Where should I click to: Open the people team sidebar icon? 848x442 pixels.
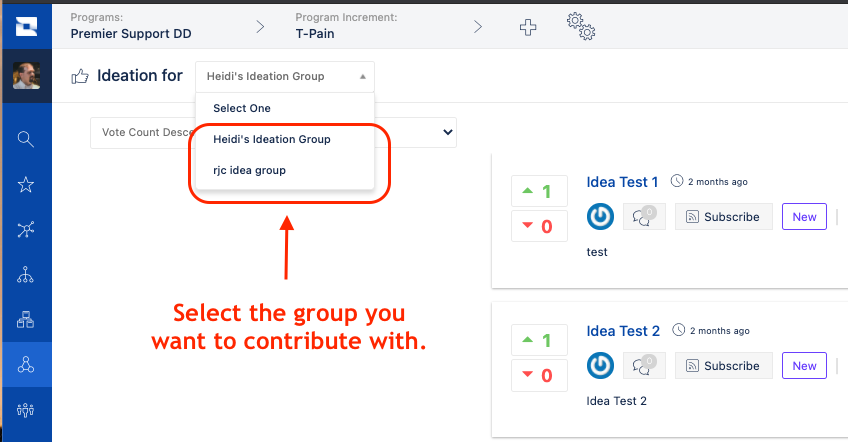click(x=25, y=410)
